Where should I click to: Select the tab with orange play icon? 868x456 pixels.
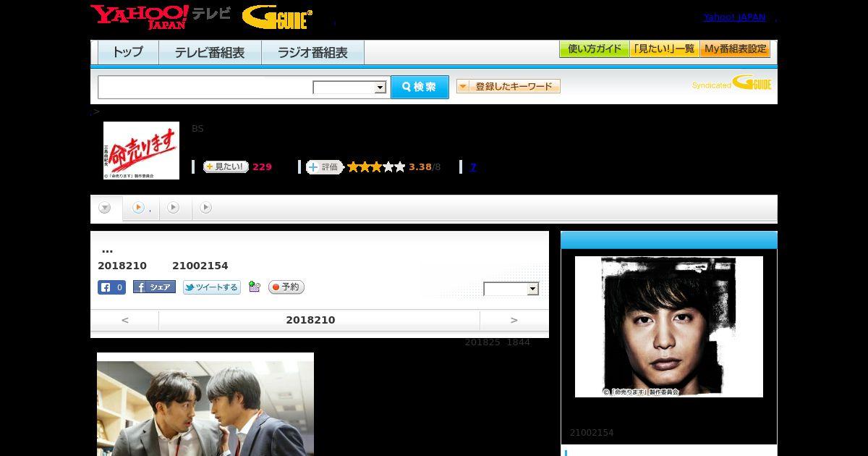140,208
